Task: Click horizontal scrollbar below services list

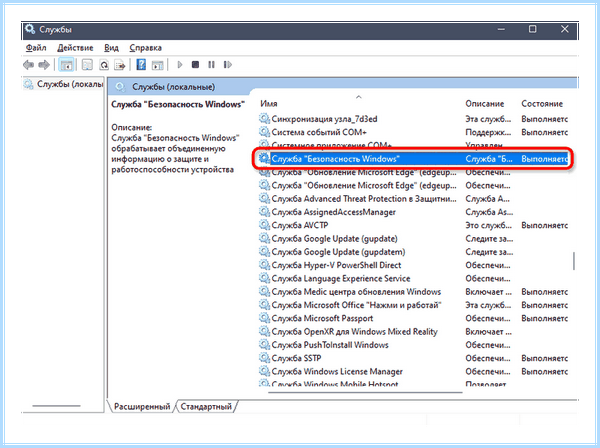Action: click(365, 392)
